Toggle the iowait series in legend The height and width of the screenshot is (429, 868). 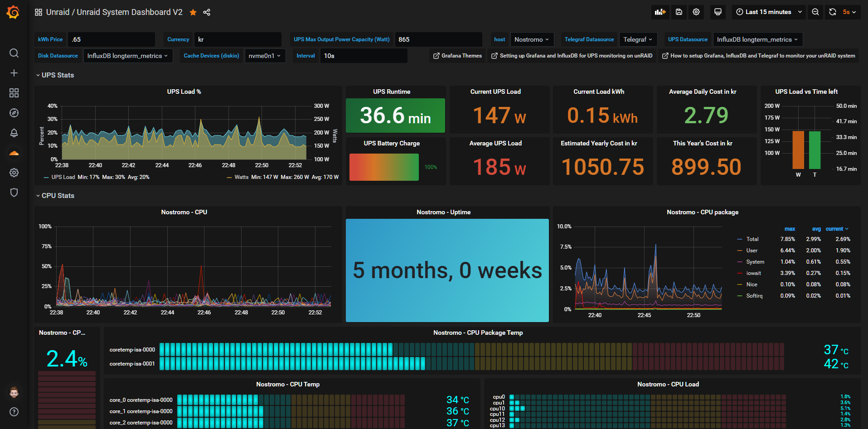click(x=753, y=273)
